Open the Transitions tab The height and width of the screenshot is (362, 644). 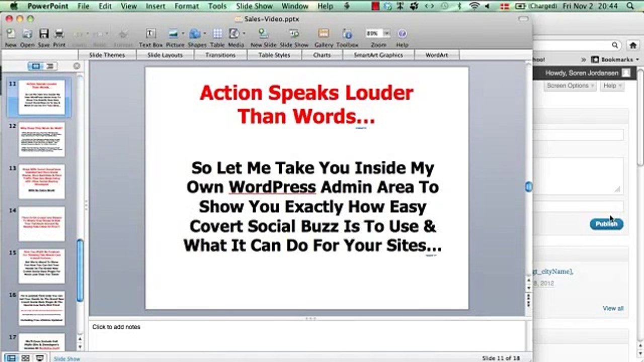point(220,55)
